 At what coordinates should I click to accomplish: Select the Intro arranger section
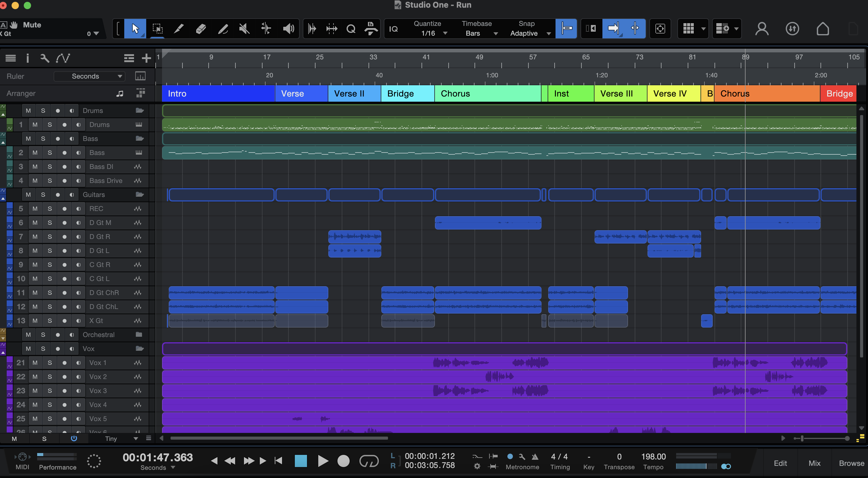[218, 94]
